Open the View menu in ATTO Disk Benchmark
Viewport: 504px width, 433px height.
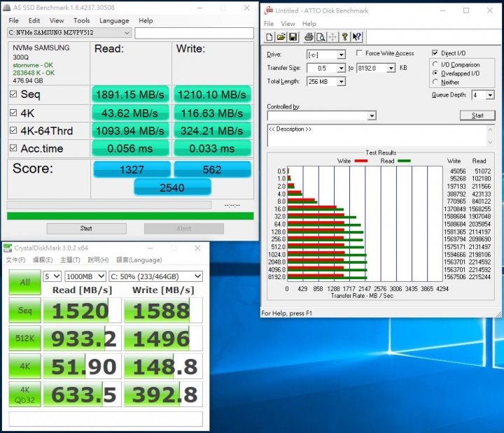289,24
